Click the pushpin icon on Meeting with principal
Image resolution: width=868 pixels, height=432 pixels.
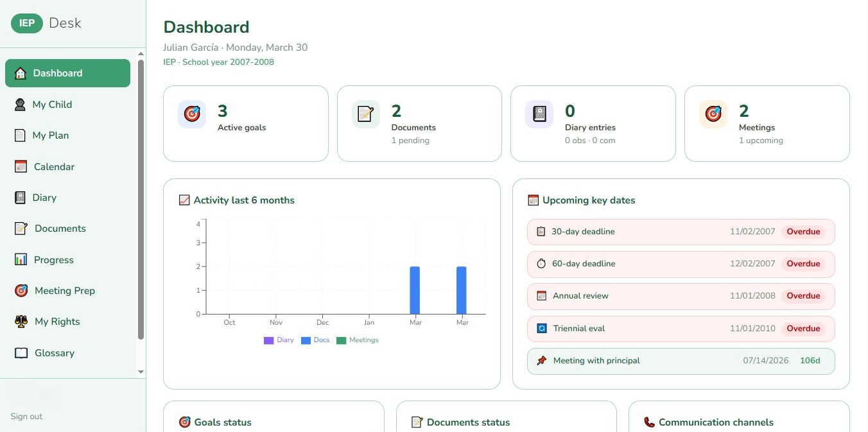point(541,360)
